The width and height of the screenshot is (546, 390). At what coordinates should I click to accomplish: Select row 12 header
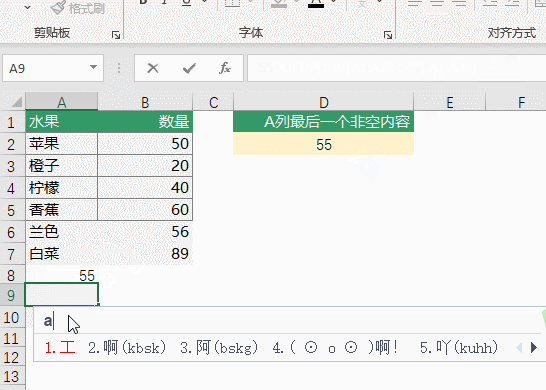click(x=12, y=357)
